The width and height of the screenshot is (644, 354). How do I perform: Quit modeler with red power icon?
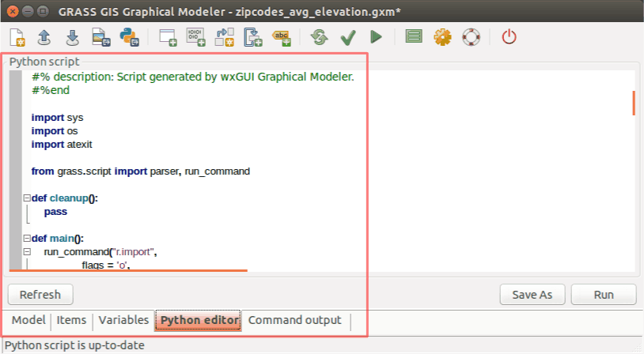(510, 36)
